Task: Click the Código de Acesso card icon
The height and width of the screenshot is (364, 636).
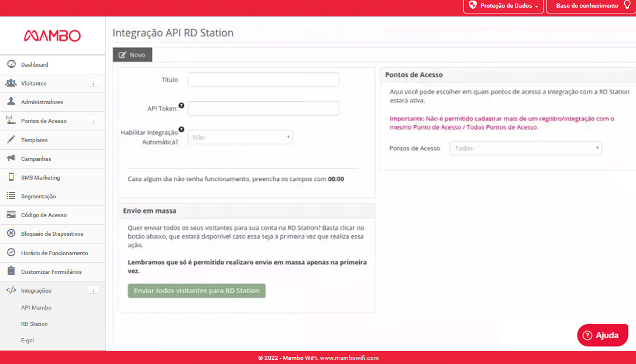Action: point(11,215)
